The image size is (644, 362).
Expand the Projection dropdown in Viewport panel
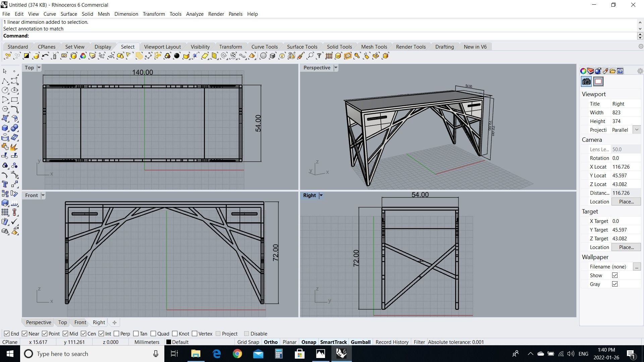point(637,130)
